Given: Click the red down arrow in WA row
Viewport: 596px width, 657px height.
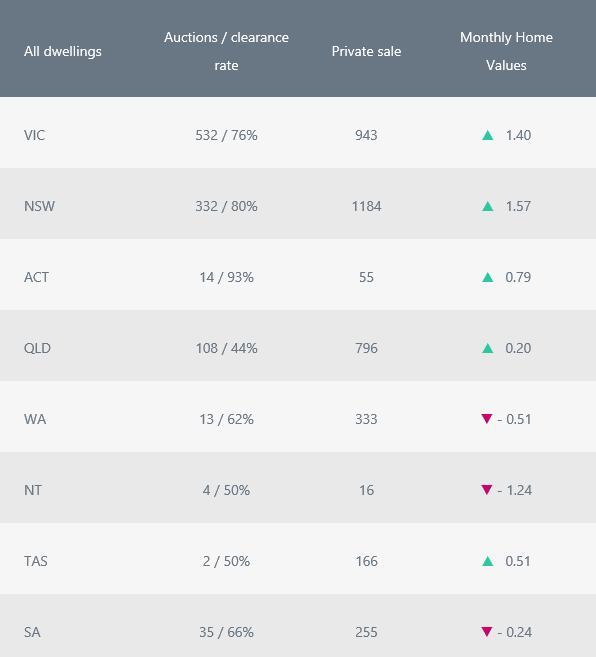Looking at the screenshot, I should 487,419.
